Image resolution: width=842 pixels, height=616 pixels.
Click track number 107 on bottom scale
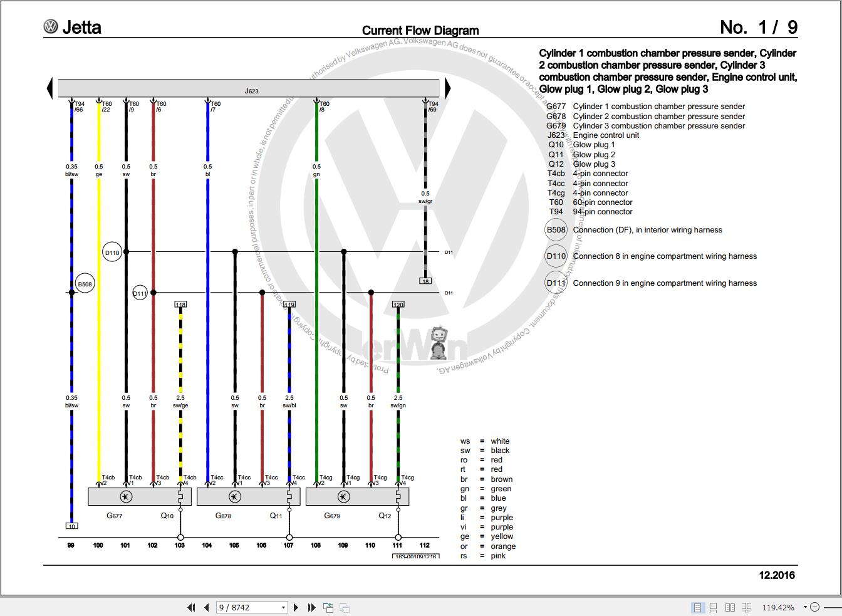[288, 545]
